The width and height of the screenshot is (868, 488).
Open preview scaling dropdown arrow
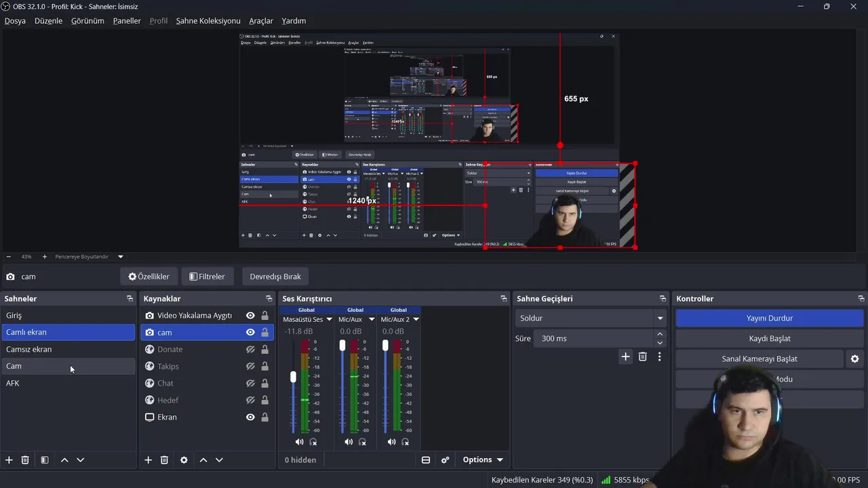[x=121, y=257]
